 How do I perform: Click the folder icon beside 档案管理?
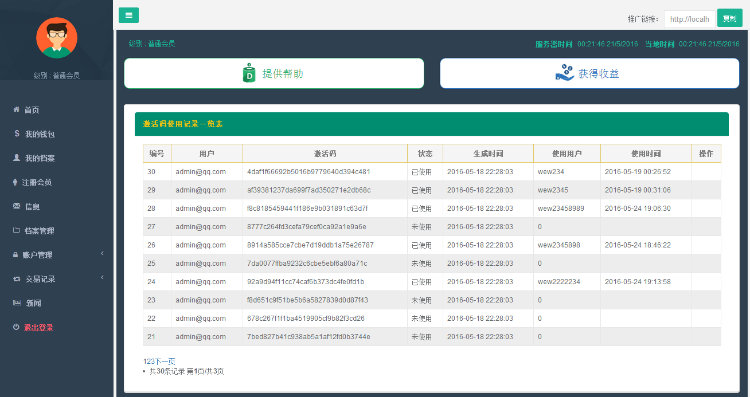click(16, 231)
